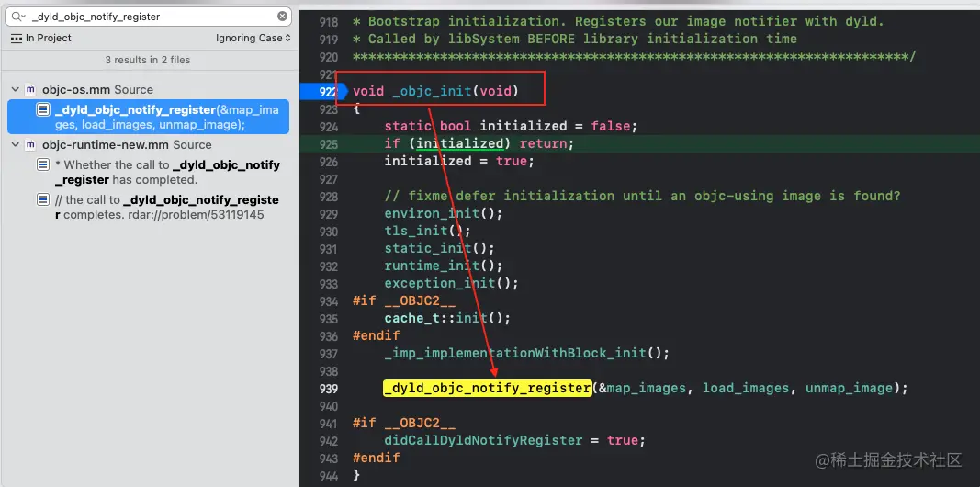
Task: Open the Ignoring Case dropdown
Action: (x=253, y=39)
